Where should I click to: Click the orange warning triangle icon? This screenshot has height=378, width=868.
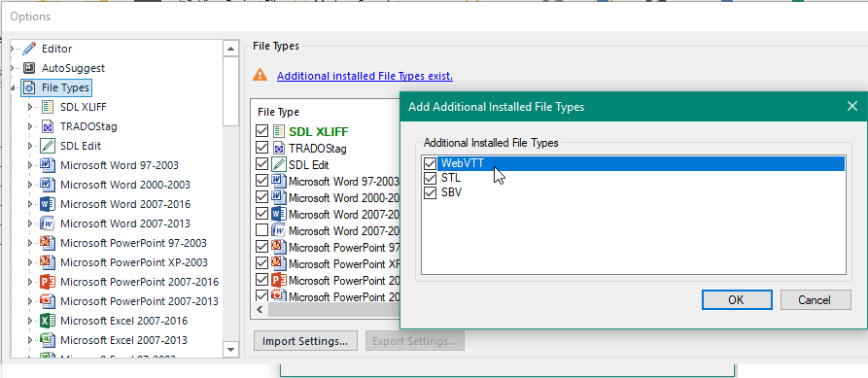coord(260,75)
